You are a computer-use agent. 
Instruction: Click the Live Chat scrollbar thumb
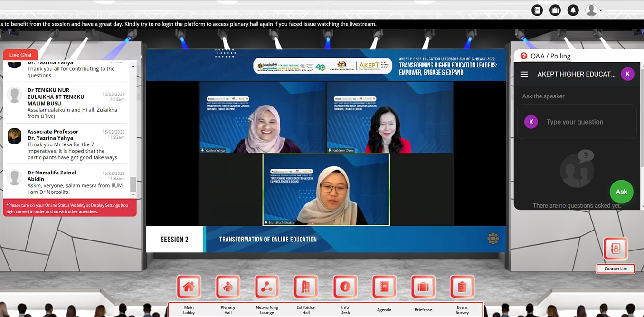click(x=133, y=184)
